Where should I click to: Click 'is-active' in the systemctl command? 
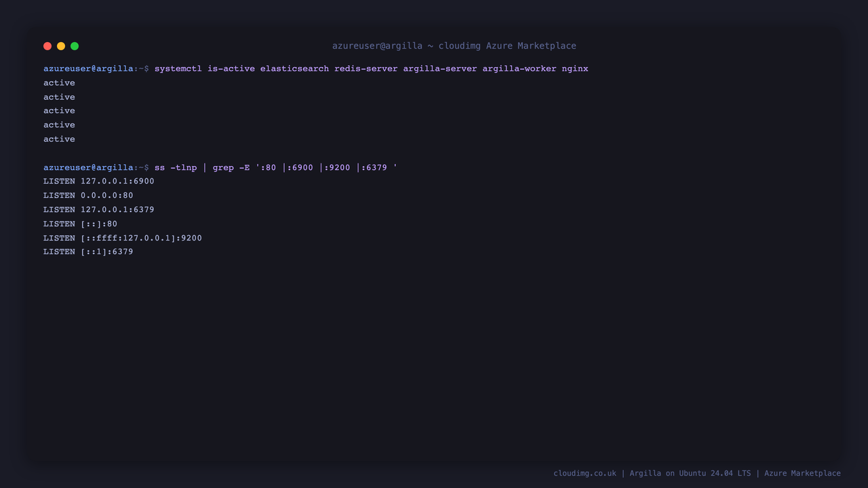[x=231, y=69]
